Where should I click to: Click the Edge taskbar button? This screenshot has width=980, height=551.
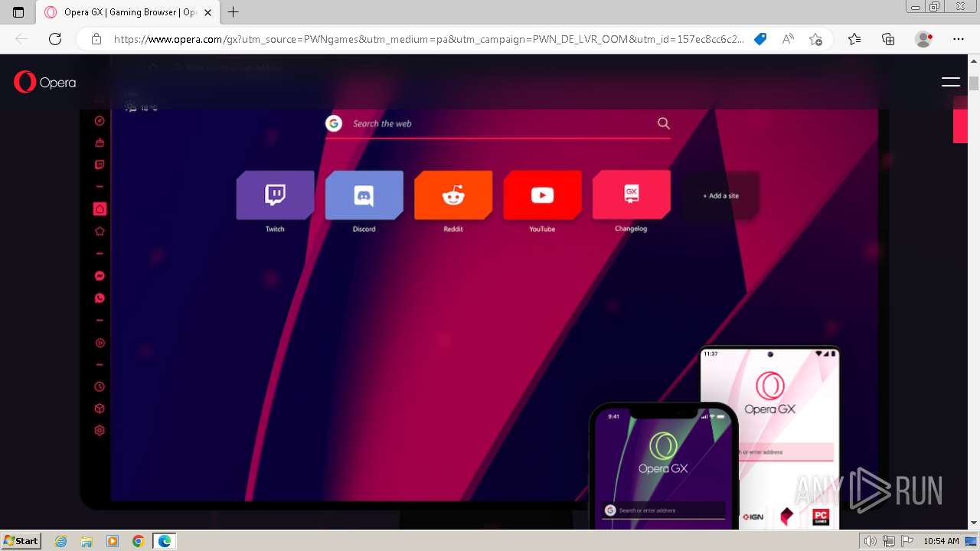click(165, 541)
